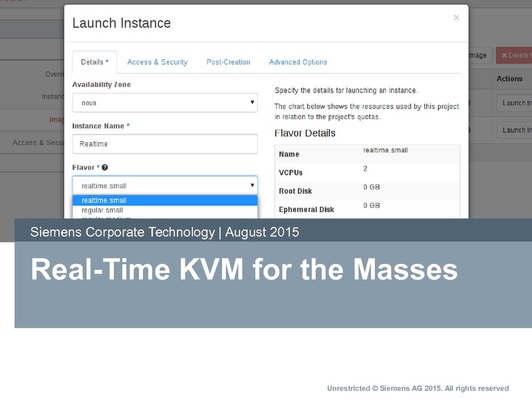
Task: Click the red Delete button in background
Action: [x=513, y=55]
